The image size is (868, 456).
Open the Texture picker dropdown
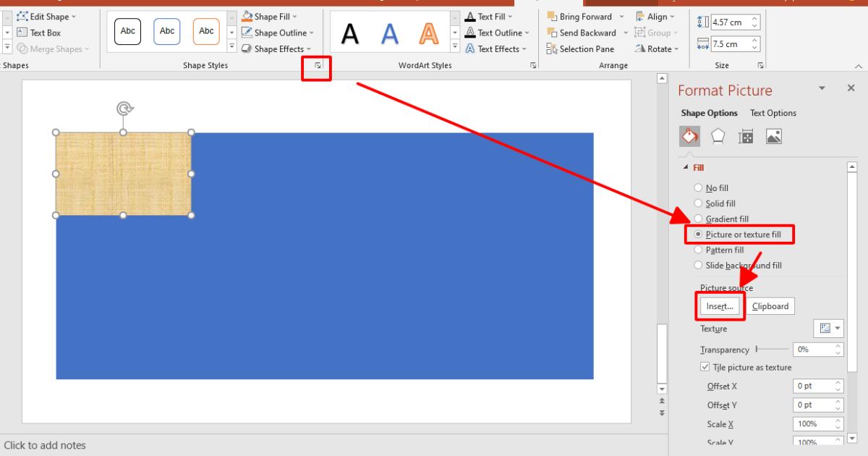tap(829, 329)
